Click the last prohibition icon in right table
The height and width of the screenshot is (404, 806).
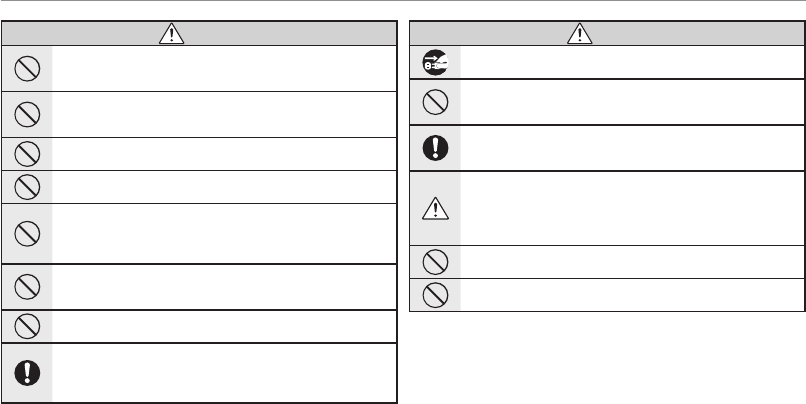[x=435, y=294]
